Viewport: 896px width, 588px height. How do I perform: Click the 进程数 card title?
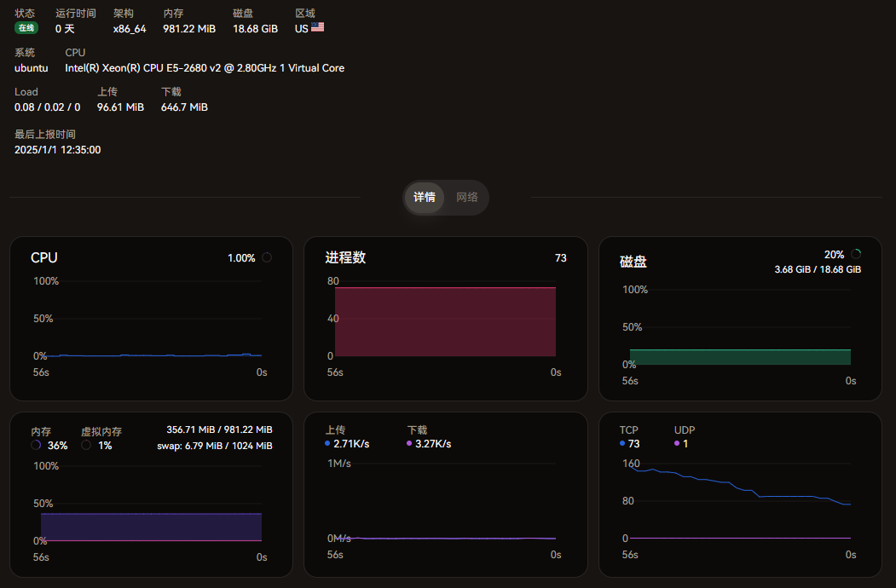coord(346,257)
